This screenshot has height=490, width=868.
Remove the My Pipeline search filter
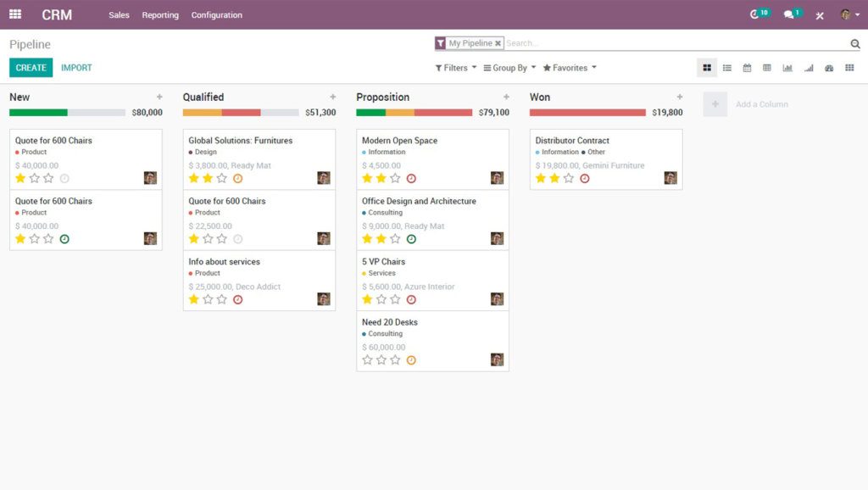(498, 42)
